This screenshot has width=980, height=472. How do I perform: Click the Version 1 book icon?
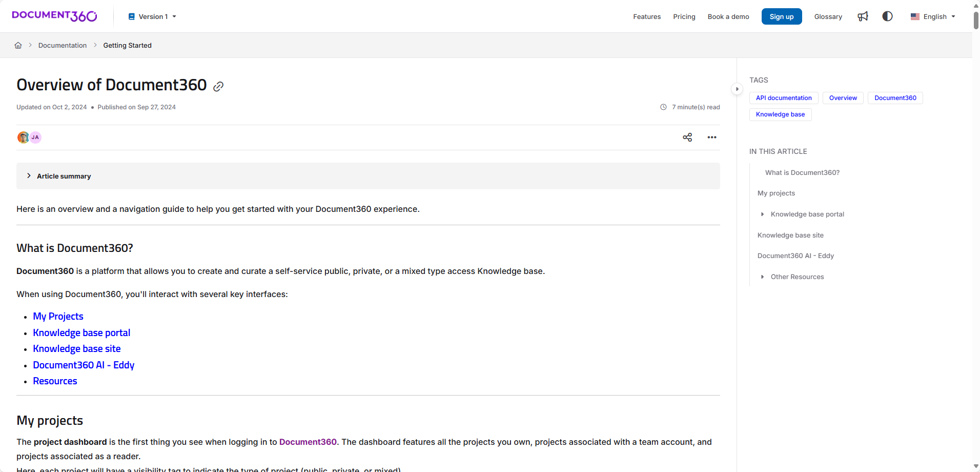132,16
